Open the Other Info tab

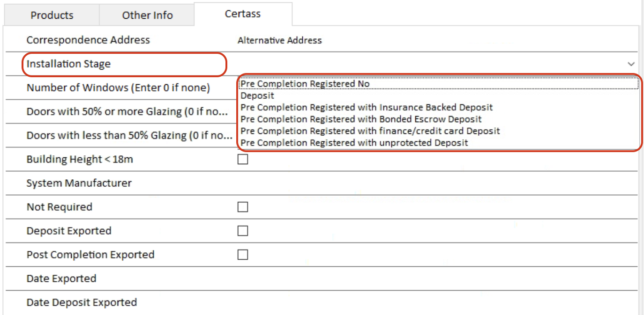[x=147, y=15]
